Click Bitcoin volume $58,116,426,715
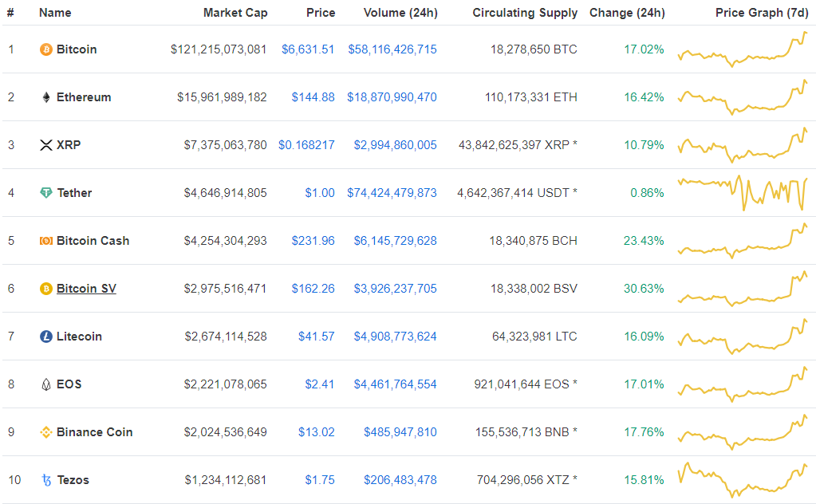 tap(393, 49)
